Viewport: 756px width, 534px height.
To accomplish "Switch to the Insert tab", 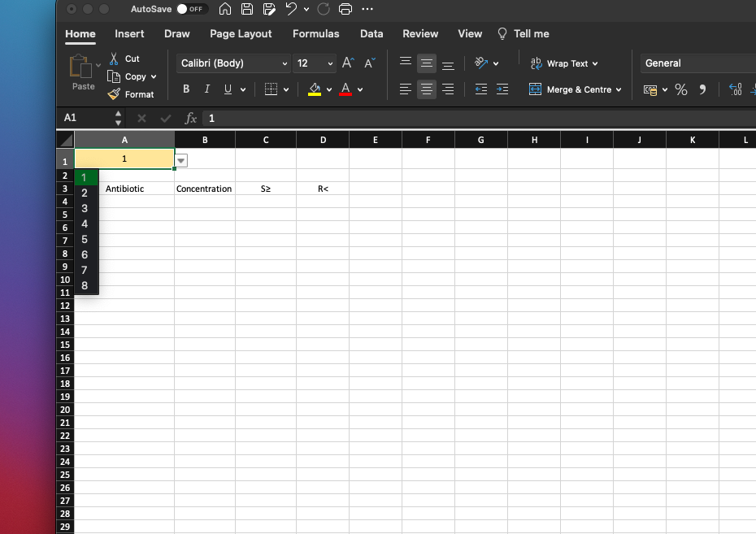I will [x=129, y=34].
